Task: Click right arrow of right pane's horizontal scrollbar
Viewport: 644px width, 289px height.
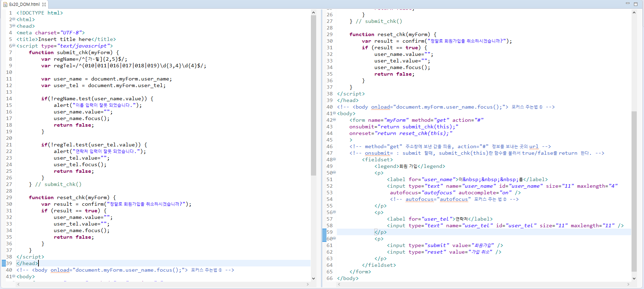Action: pos(628,284)
